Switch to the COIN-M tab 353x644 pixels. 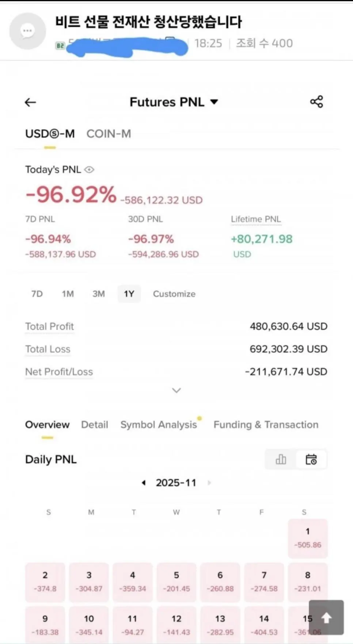[109, 134]
